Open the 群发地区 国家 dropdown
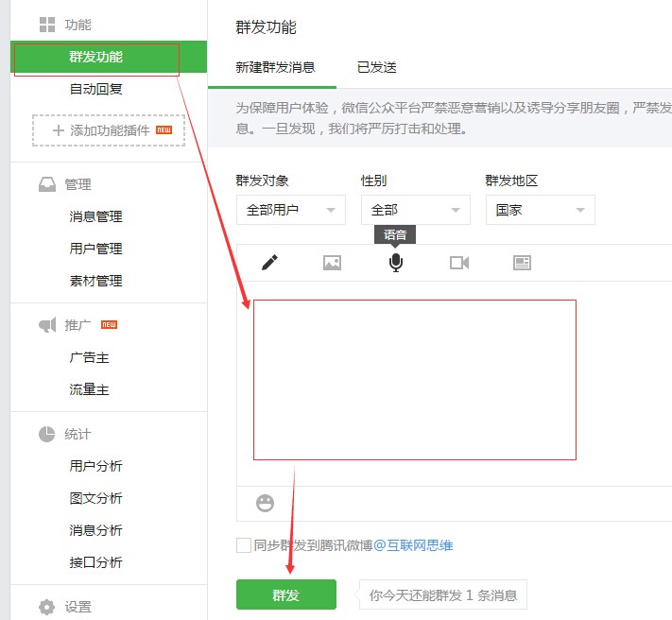Screen dimensions: 672x620 (540, 210)
